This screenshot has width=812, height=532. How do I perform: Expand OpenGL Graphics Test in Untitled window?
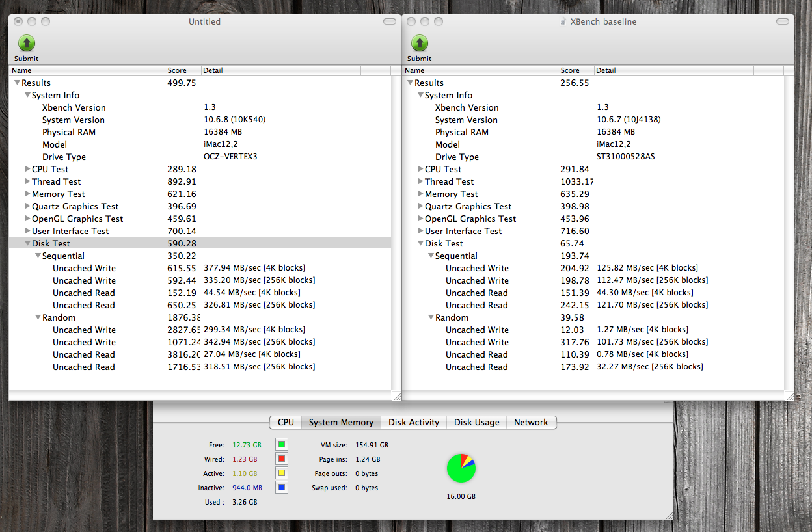point(27,219)
